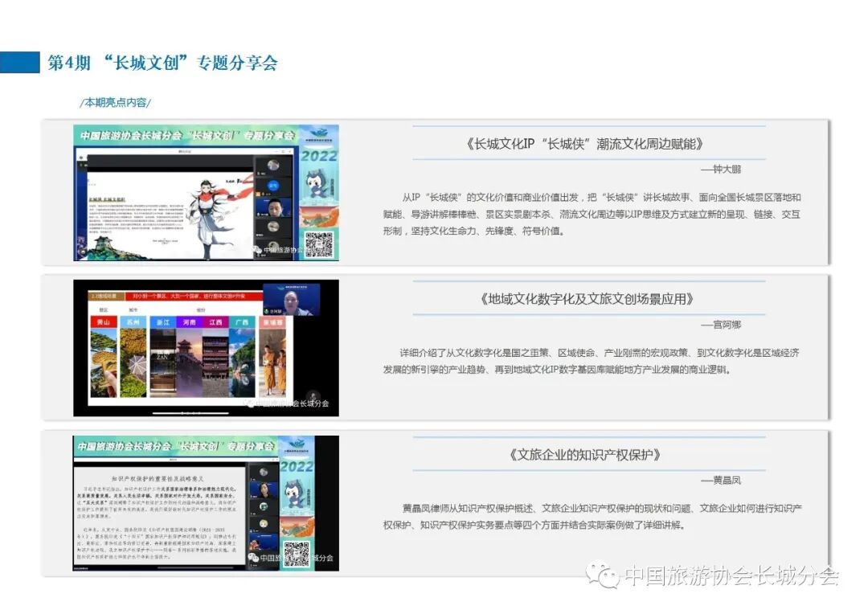Viewport: 868px width, 614px height.
Task: Open the title 《文旅企业的知识产权保护》
Action: point(586,455)
